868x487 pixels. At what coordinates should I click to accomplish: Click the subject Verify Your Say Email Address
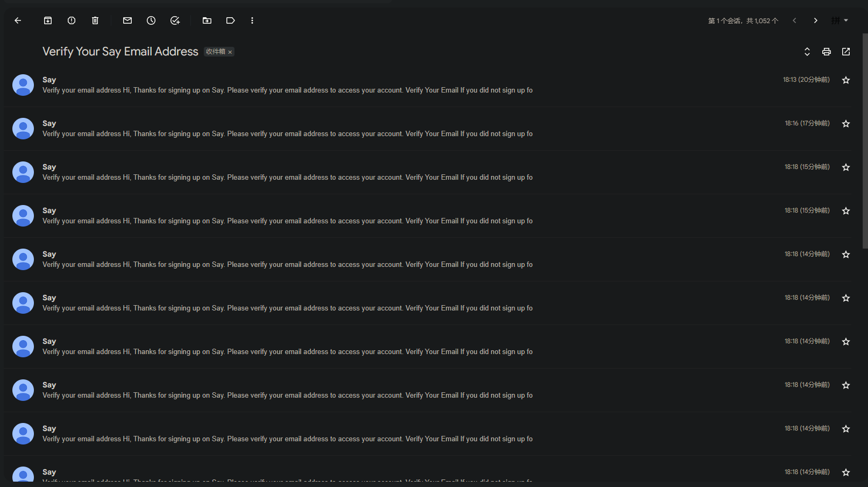tap(120, 52)
